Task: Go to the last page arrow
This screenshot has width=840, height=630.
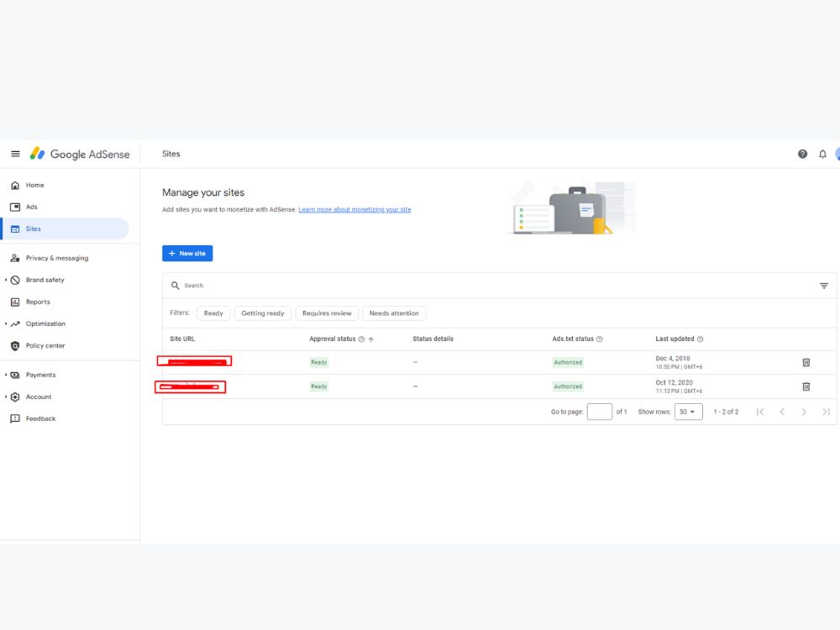Action: [826, 412]
